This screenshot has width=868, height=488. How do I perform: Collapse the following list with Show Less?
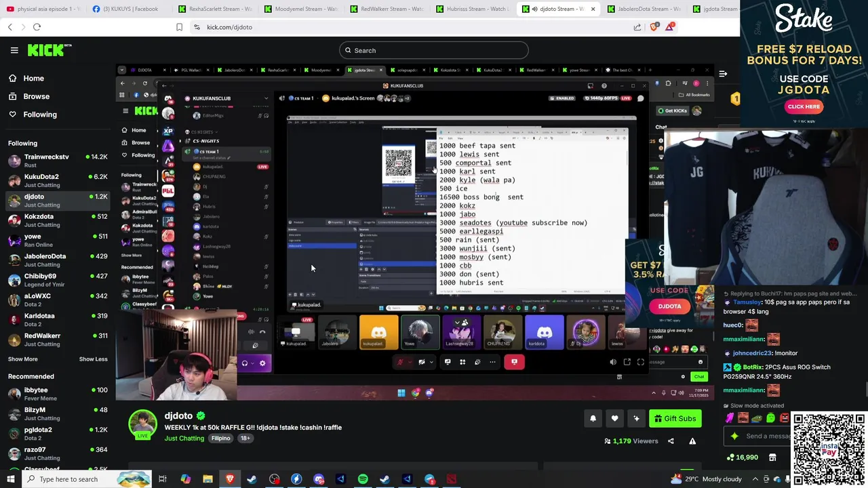coord(93,359)
